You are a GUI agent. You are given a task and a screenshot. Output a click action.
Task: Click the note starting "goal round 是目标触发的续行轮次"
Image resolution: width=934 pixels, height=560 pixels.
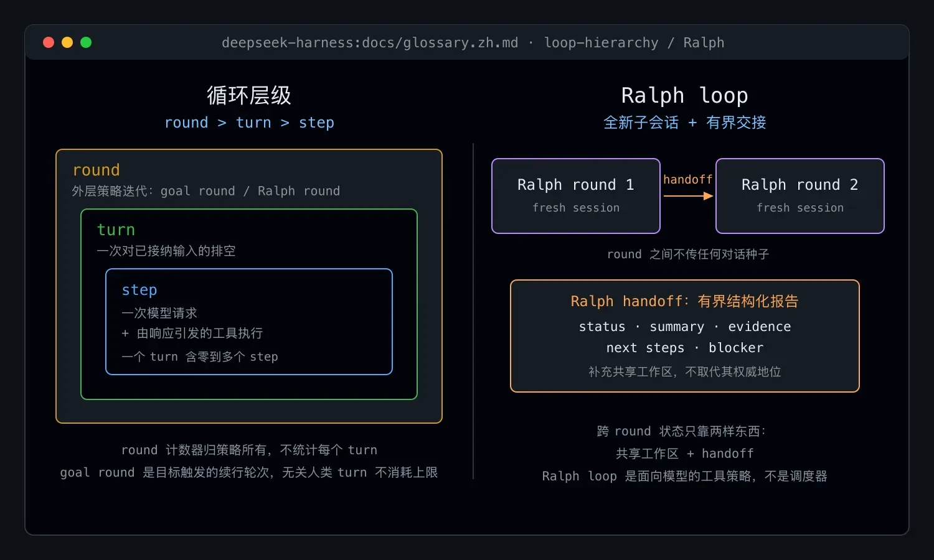click(249, 472)
